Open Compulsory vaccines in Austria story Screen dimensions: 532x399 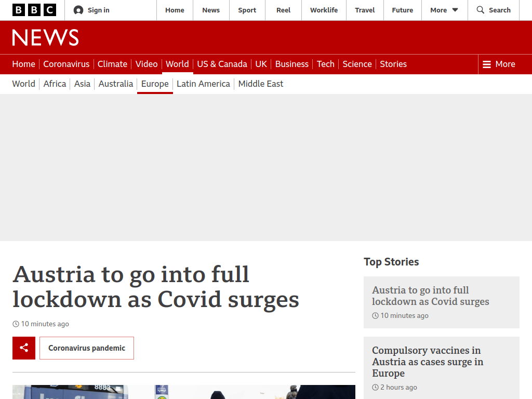tap(428, 362)
